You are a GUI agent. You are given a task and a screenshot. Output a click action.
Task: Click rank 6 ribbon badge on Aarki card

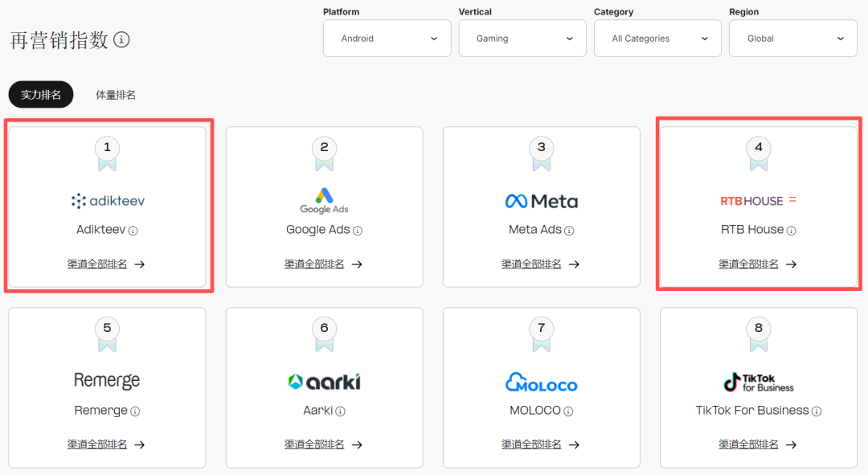coord(325,334)
